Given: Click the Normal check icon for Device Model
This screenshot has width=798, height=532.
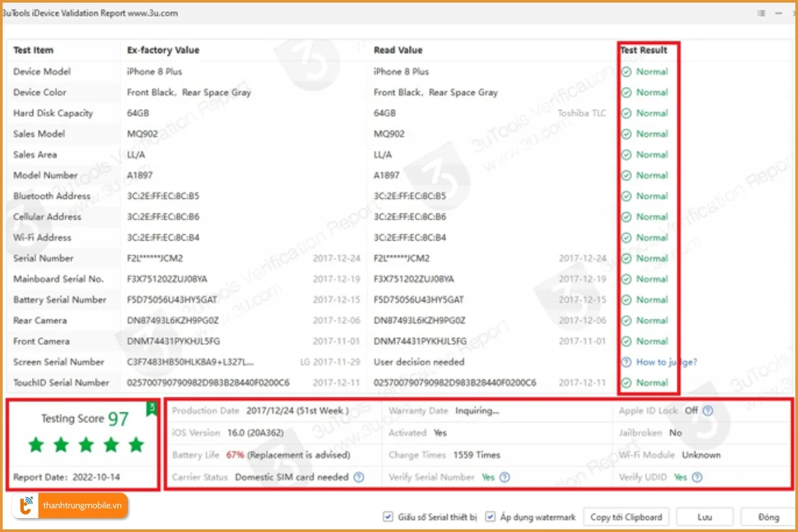Looking at the screenshot, I should tap(626, 72).
